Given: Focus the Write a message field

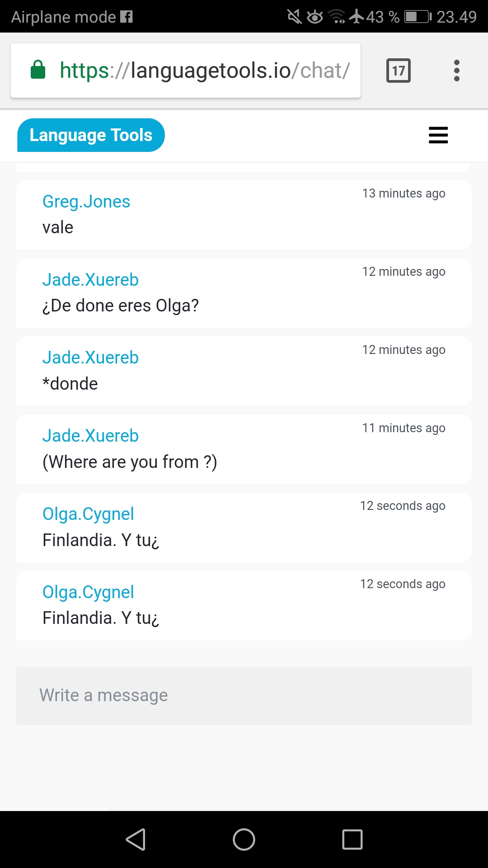Looking at the screenshot, I should pyautogui.click(x=244, y=695).
